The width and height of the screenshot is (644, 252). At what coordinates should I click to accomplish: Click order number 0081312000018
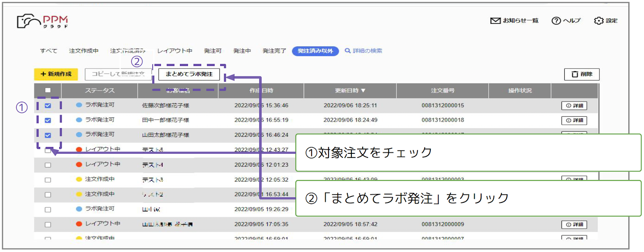click(x=443, y=120)
